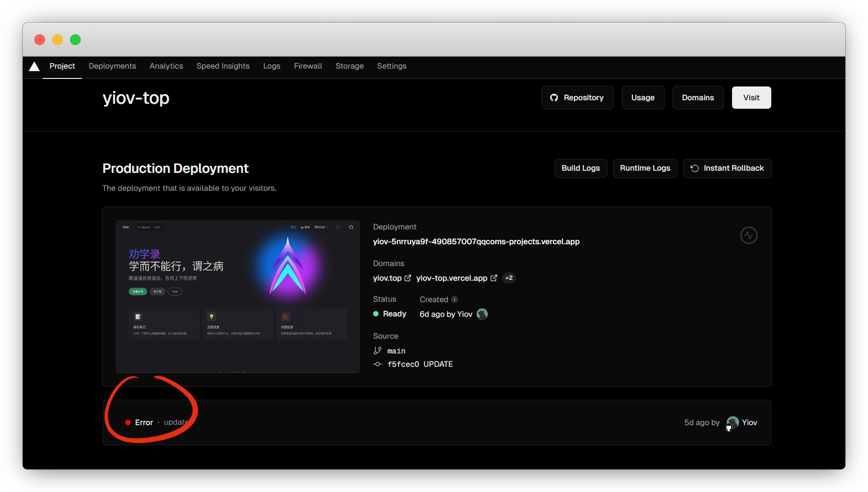Expand the +2 additional domains badge
The width and height of the screenshot is (868, 492).
[x=509, y=278]
